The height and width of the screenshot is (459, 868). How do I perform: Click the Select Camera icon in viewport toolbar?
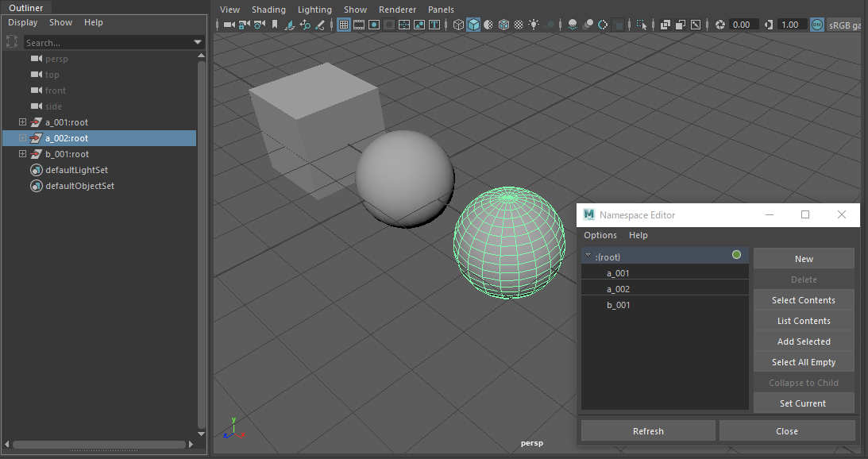coord(230,25)
